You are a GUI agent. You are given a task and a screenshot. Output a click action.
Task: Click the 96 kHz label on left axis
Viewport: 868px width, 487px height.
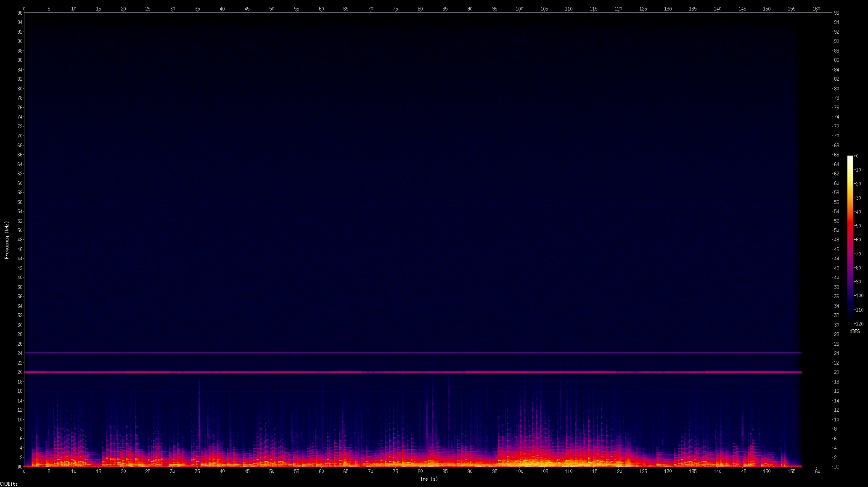point(20,13)
